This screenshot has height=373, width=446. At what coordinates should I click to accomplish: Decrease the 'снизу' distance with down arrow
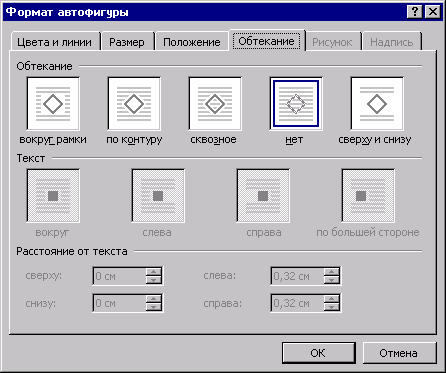tap(154, 307)
